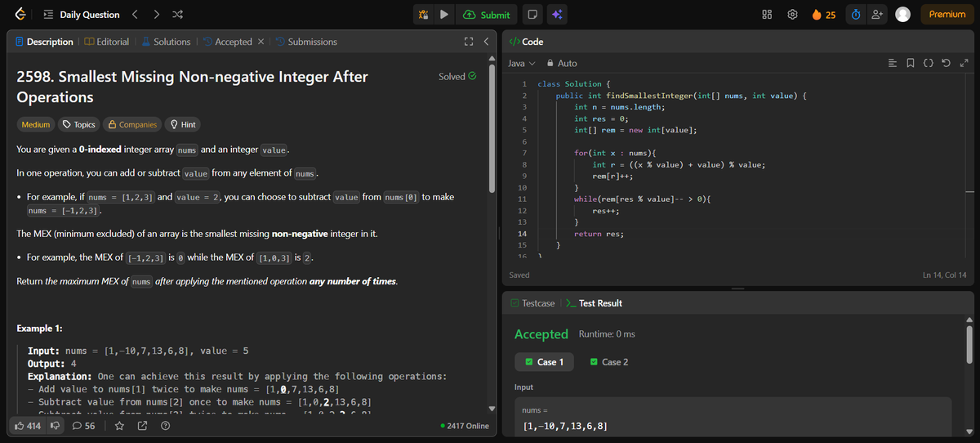
Task: Select Case 2 result
Action: pos(609,362)
